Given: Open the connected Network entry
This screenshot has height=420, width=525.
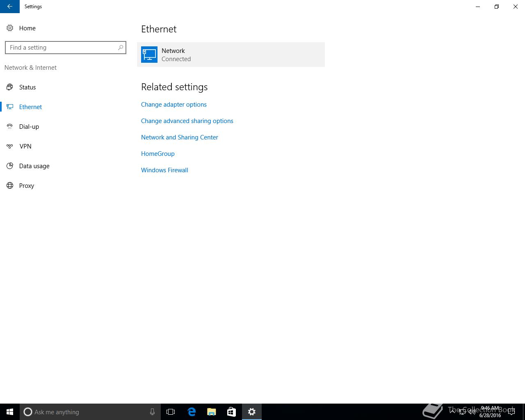Looking at the screenshot, I should pos(231,55).
